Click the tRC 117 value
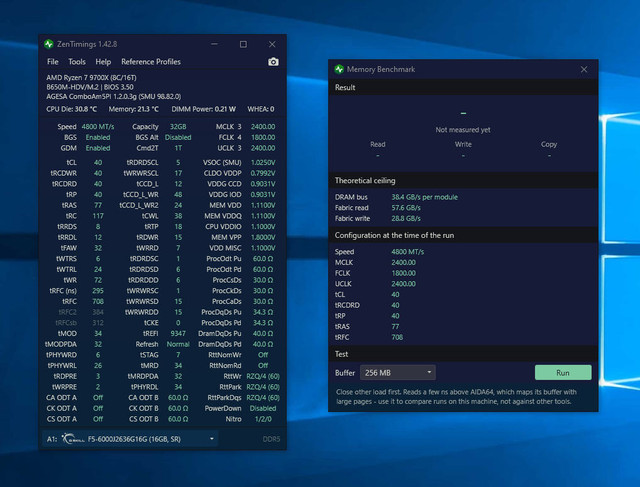The width and height of the screenshot is (640, 487). coord(98,216)
